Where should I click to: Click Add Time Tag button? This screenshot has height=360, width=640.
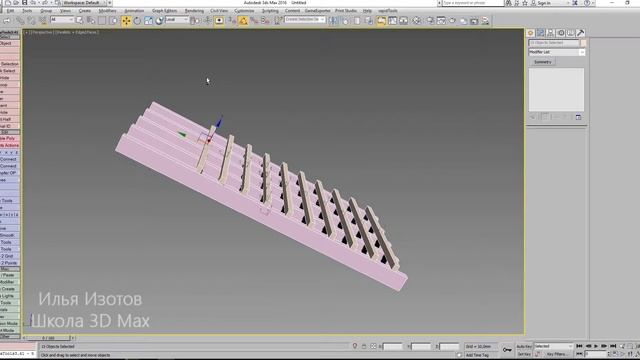click(477, 355)
